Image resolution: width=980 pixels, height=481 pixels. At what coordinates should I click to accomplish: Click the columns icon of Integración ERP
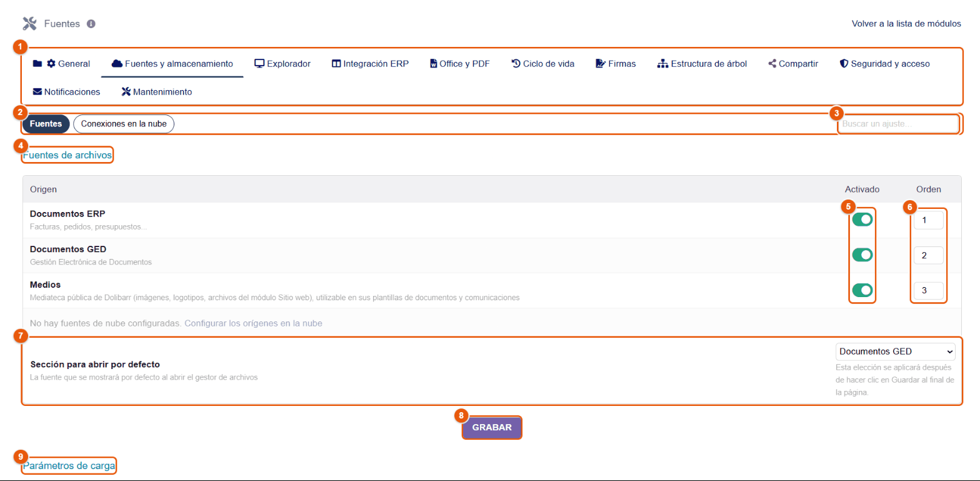click(x=336, y=63)
